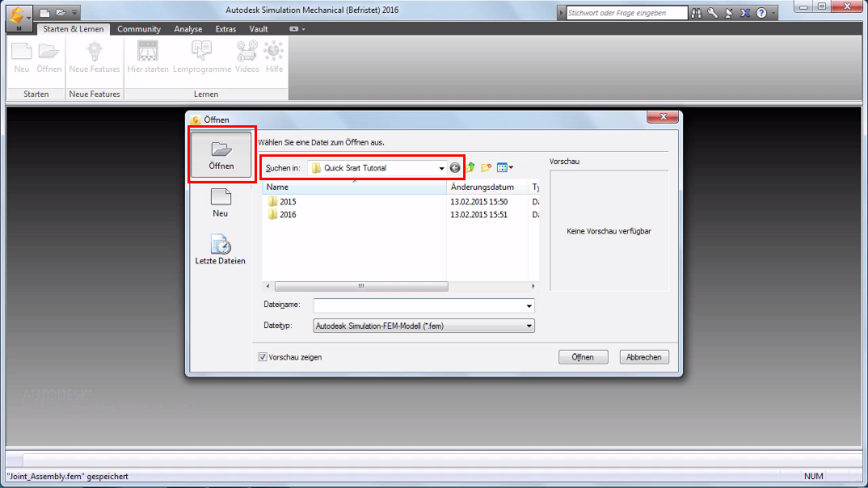This screenshot has width=868, height=488.
Task: Open the view menu icon
Action: coord(502,167)
